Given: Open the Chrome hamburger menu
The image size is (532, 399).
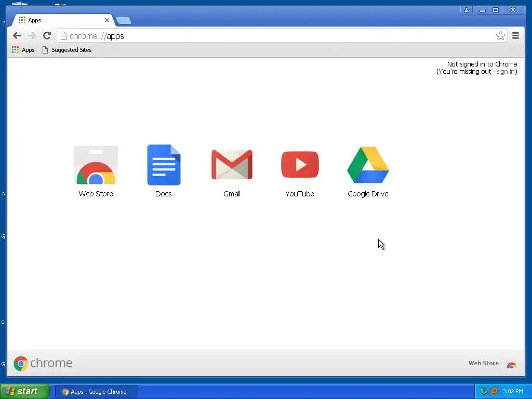Looking at the screenshot, I should coord(515,36).
